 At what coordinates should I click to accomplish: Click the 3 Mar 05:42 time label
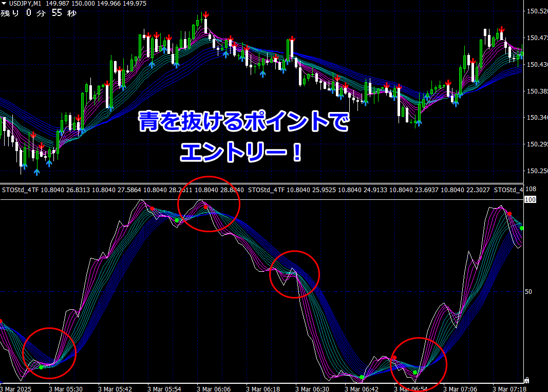pos(115,389)
